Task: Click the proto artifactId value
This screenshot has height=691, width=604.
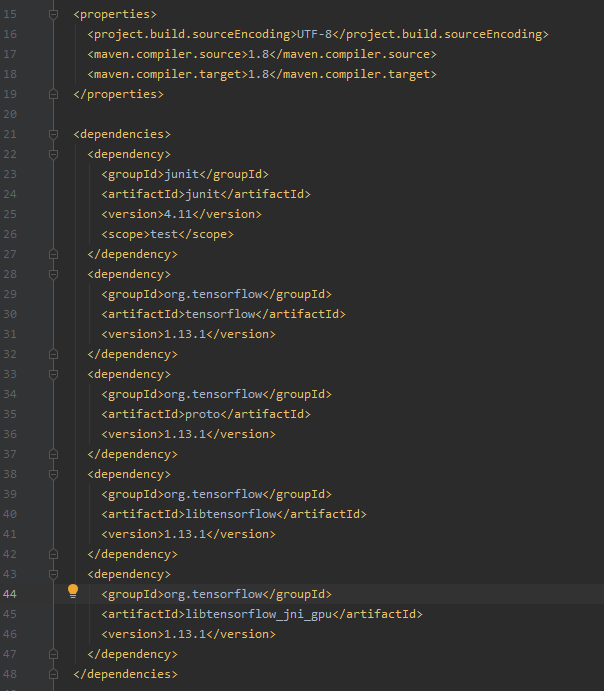Action: pyautogui.click(x=203, y=414)
